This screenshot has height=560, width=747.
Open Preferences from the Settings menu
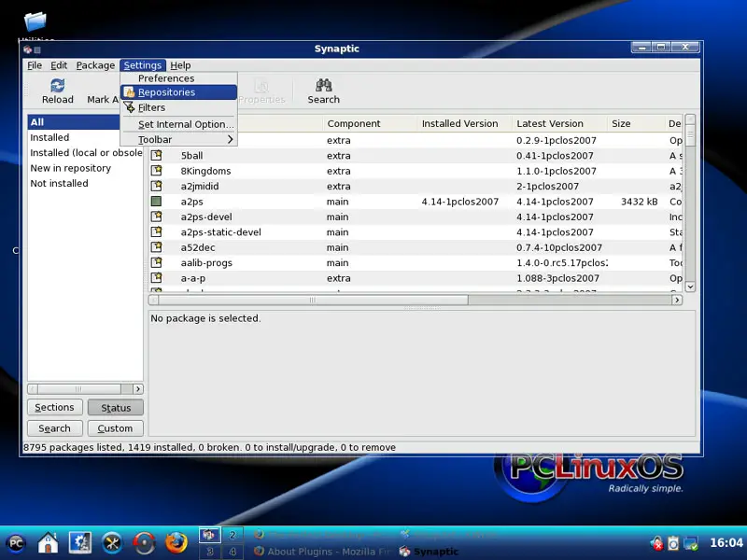(x=178, y=78)
